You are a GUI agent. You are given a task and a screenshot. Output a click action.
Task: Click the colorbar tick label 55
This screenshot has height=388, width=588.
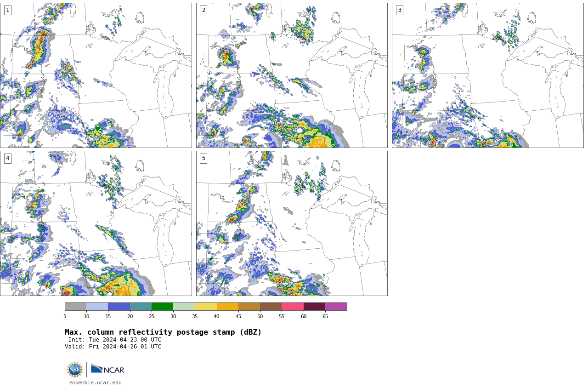pos(282,316)
